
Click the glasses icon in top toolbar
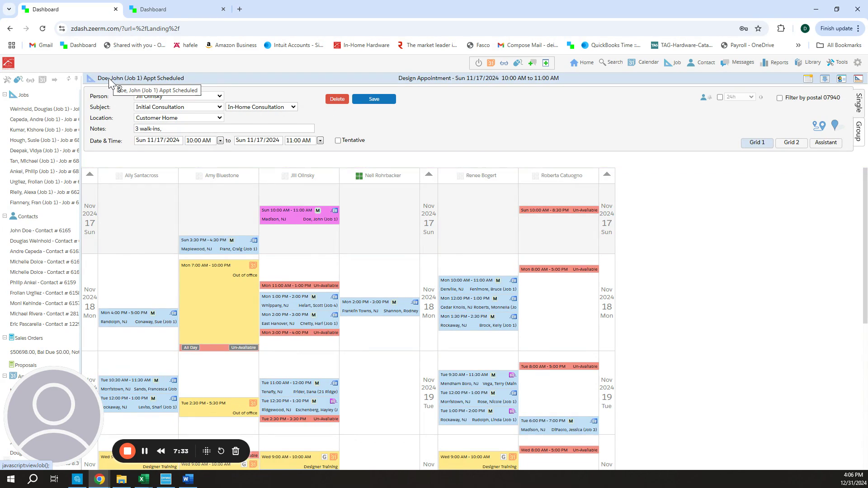(504, 63)
